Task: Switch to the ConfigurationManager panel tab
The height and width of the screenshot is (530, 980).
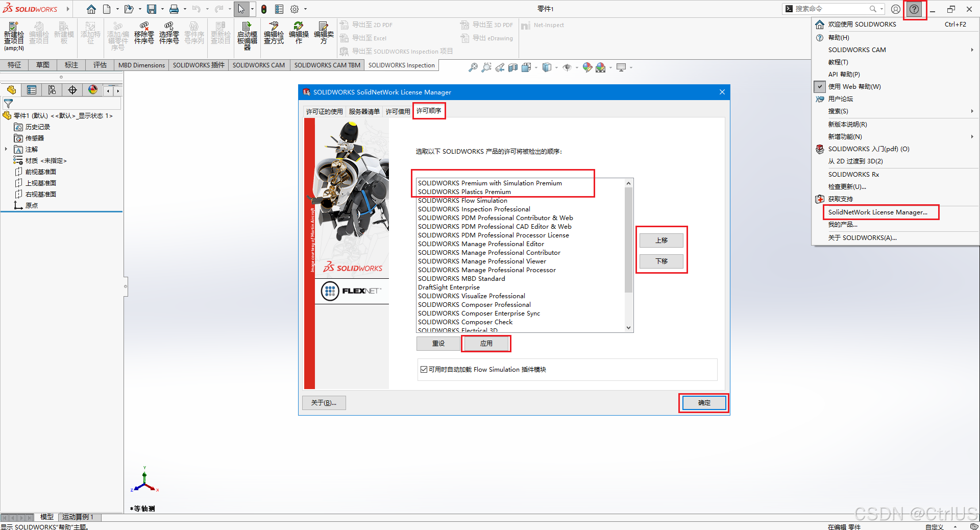Action: [52, 90]
